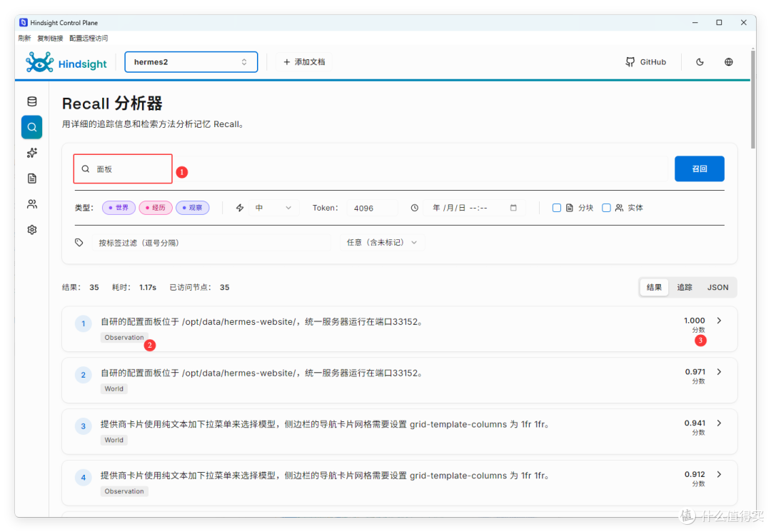
Task: Click the World tag on result 2
Action: point(114,388)
